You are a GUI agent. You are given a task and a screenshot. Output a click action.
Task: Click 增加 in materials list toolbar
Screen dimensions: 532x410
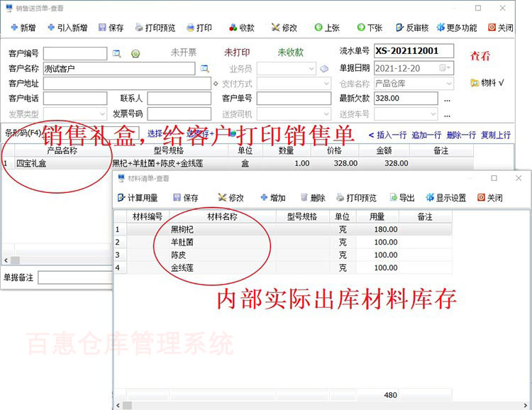click(273, 198)
